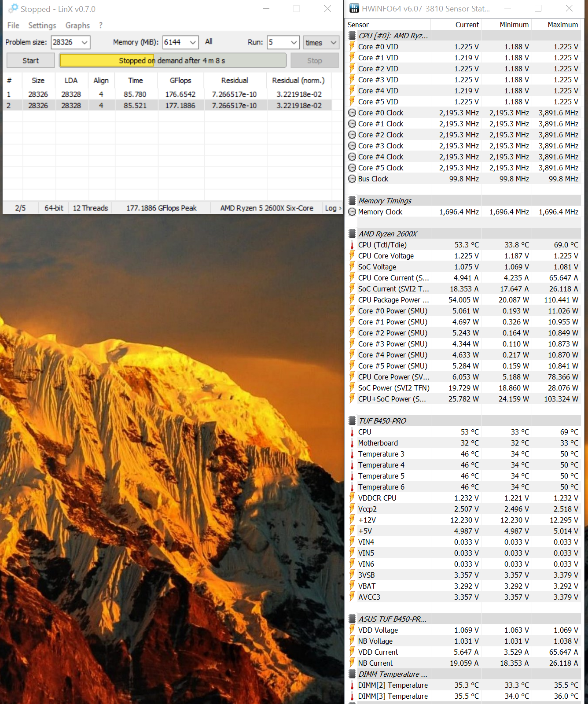Click the Minimum column header in HWiNFO64
588x704 pixels.
pyautogui.click(x=507, y=25)
